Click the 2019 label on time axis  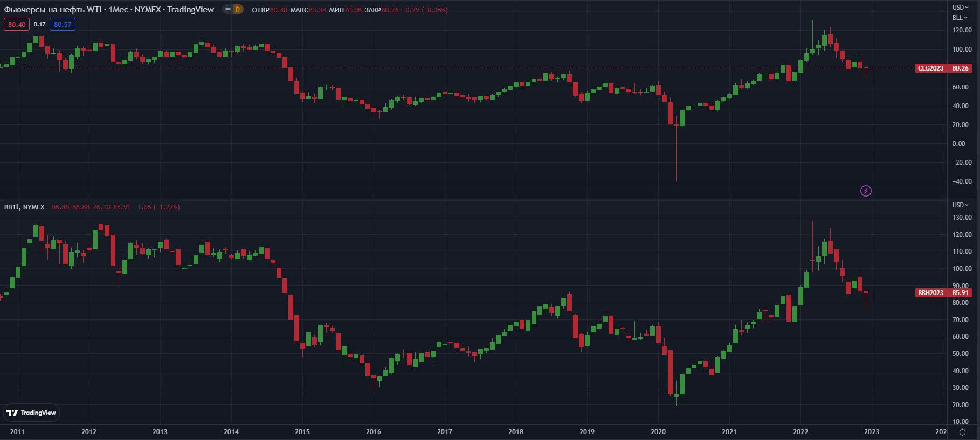pos(587,432)
